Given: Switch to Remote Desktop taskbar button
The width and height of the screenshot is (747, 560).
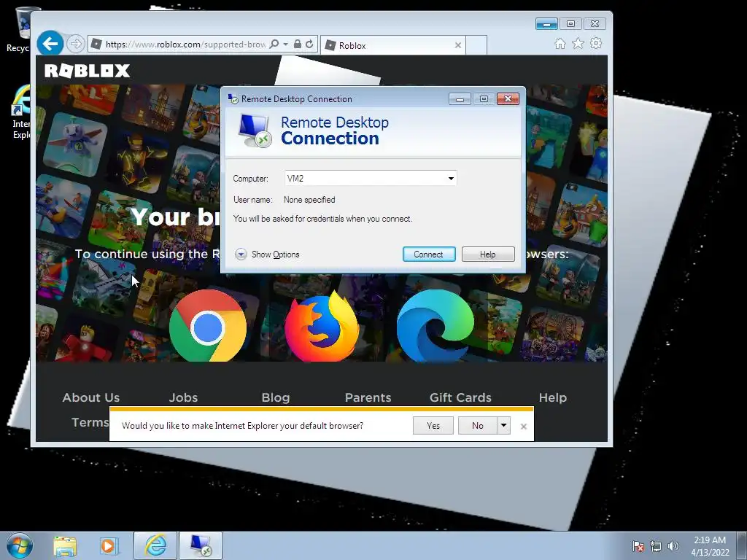Looking at the screenshot, I should (x=200, y=545).
